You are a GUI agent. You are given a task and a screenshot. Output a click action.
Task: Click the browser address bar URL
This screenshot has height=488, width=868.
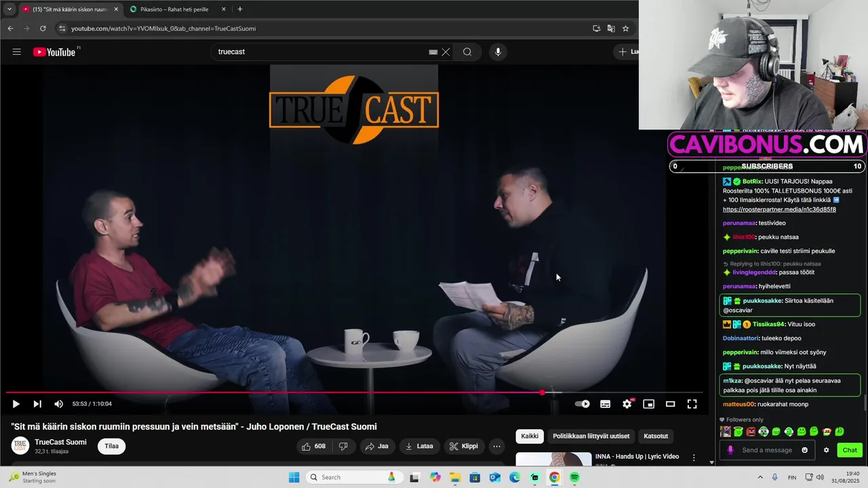click(x=163, y=28)
